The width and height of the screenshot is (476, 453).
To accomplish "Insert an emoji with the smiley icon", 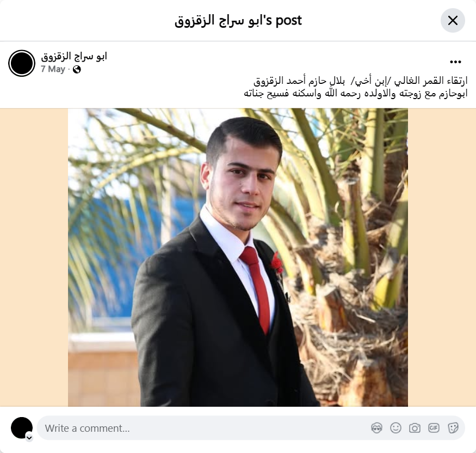I will 395,428.
